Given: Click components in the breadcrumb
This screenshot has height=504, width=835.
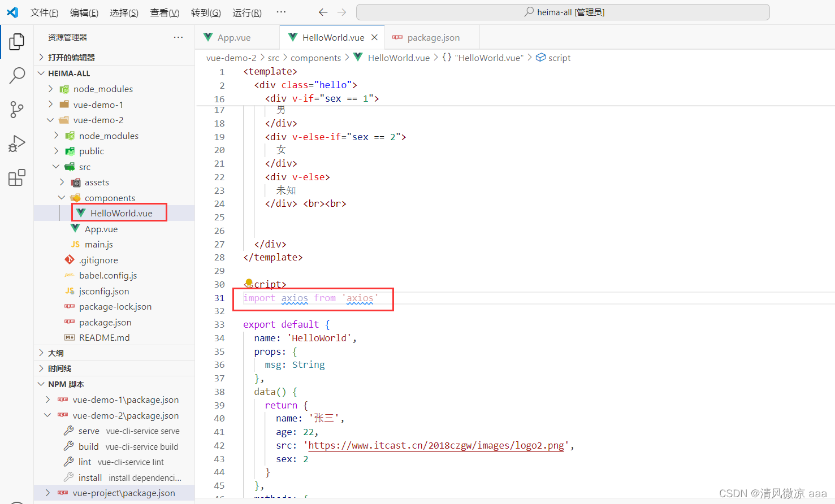Looking at the screenshot, I should [316, 58].
